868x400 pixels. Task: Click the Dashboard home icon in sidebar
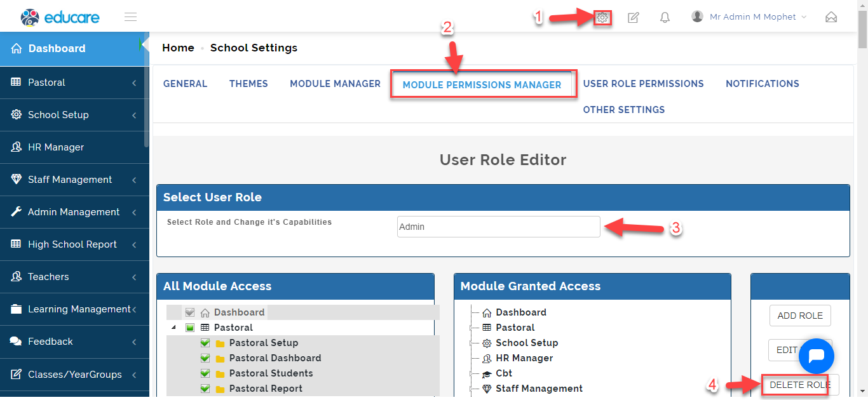tap(17, 48)
